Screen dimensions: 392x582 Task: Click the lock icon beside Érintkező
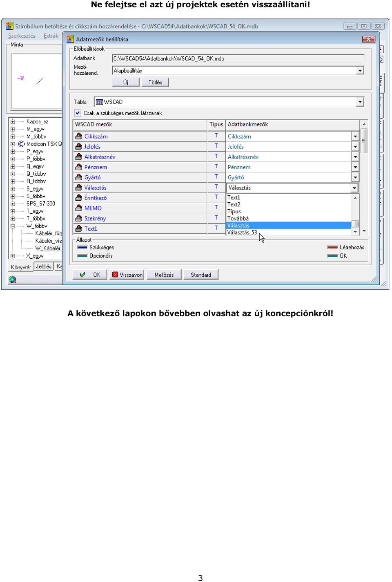pos(79,197)
